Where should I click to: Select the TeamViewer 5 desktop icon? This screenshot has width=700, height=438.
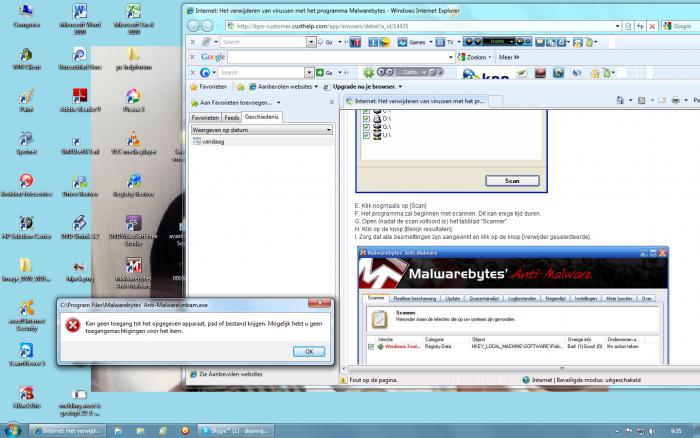(27, 355)
